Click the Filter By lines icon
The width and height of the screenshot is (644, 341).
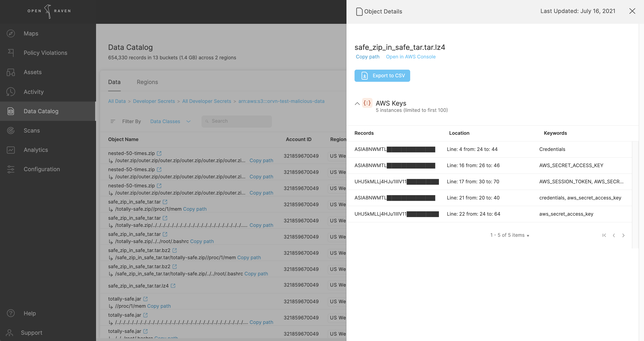(x=113, y=121)
